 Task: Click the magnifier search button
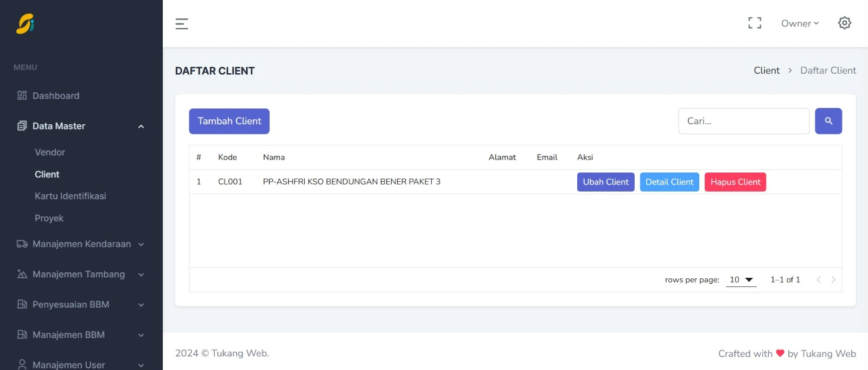pos(828,121)
